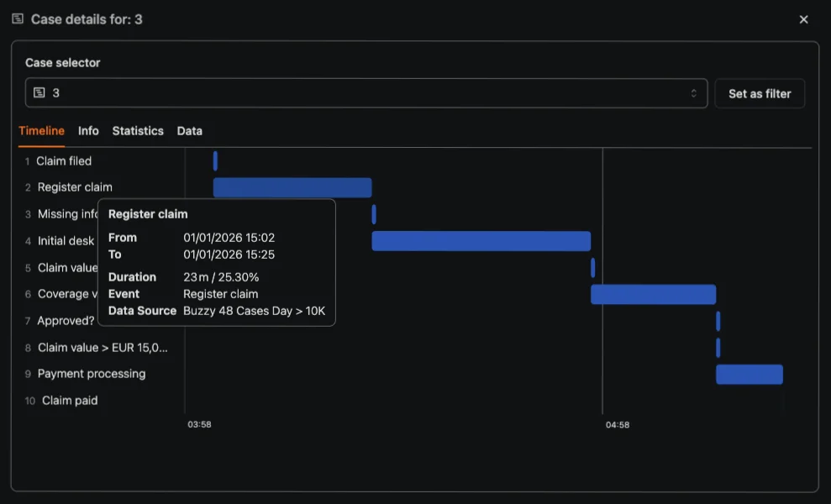Viewport: 831px width, 504px height.
Task: Click the Missing info timeline marker
Action: tap(374, 214)
